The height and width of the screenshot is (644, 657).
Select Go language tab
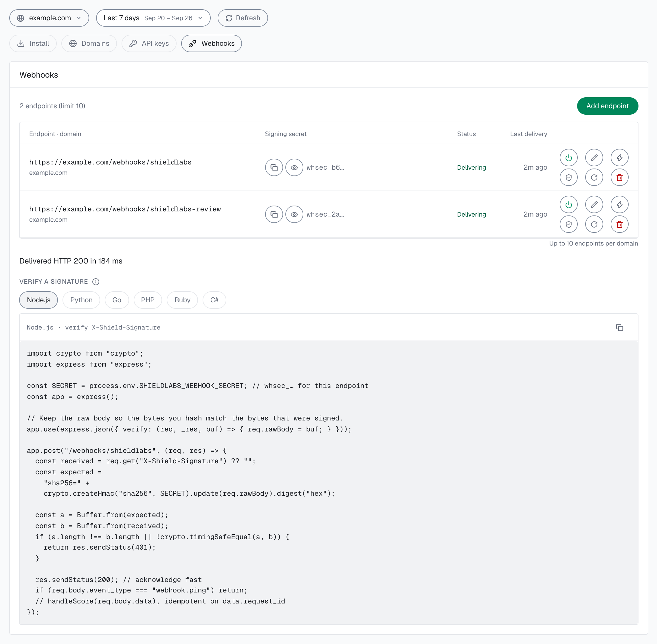tap(117, 300)
